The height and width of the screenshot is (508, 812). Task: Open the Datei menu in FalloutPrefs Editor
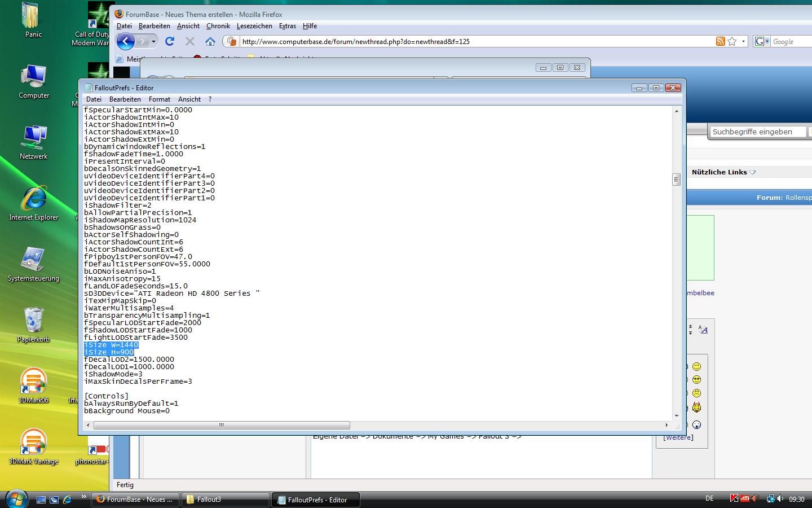coord(94,99)
